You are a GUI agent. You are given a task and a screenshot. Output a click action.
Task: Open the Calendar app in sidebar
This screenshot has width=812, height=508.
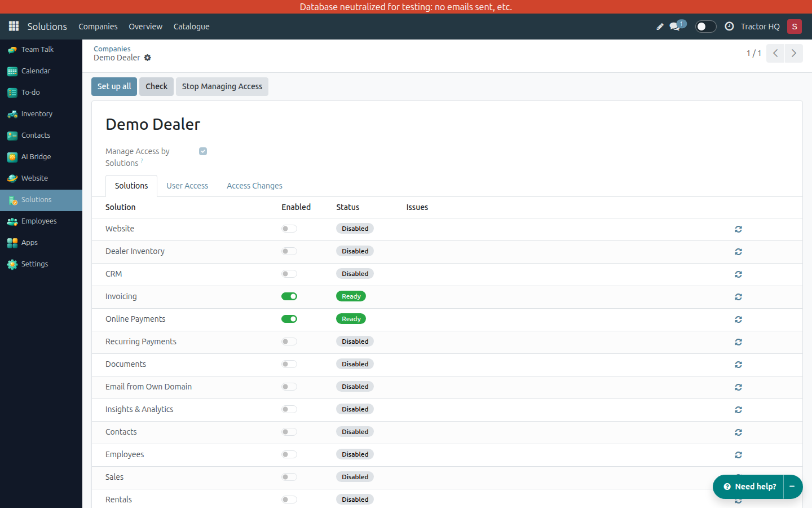41,71
